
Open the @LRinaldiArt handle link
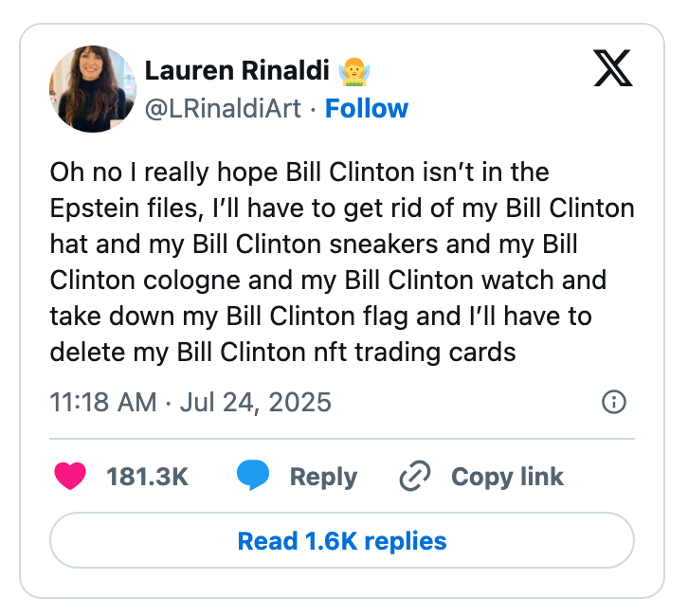[x=222, y=109]
